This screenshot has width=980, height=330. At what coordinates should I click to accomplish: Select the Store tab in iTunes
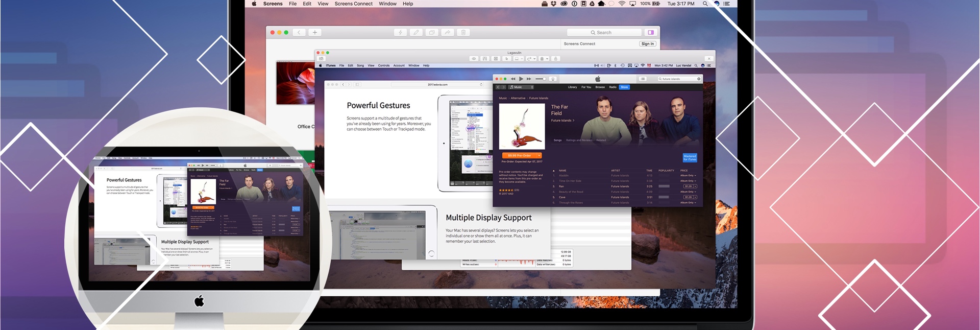tap(624, 87)
